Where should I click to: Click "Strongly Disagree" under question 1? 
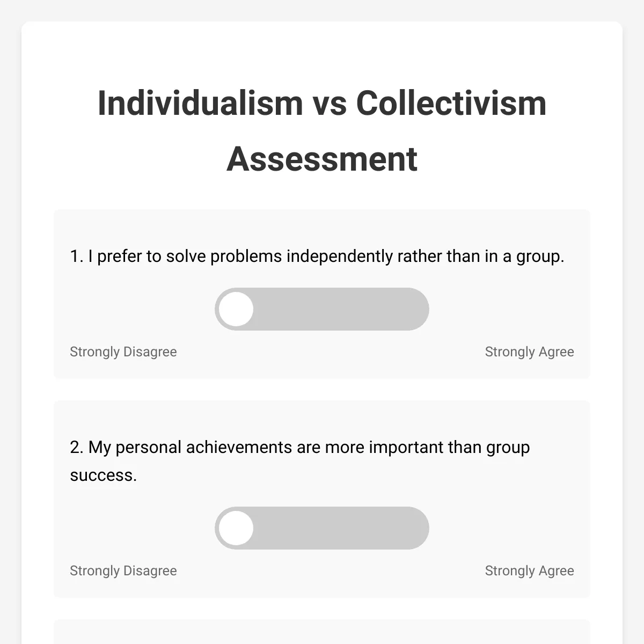pos(123,352)
